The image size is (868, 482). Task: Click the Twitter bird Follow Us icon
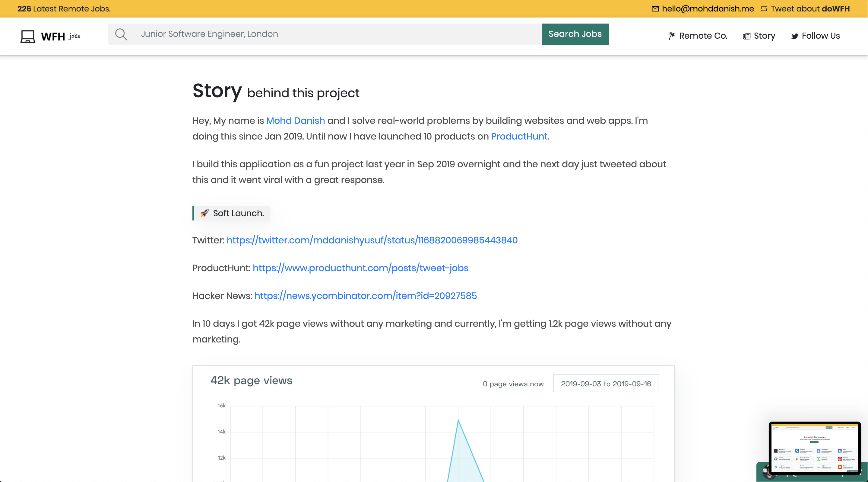click(x=794, y=36)
